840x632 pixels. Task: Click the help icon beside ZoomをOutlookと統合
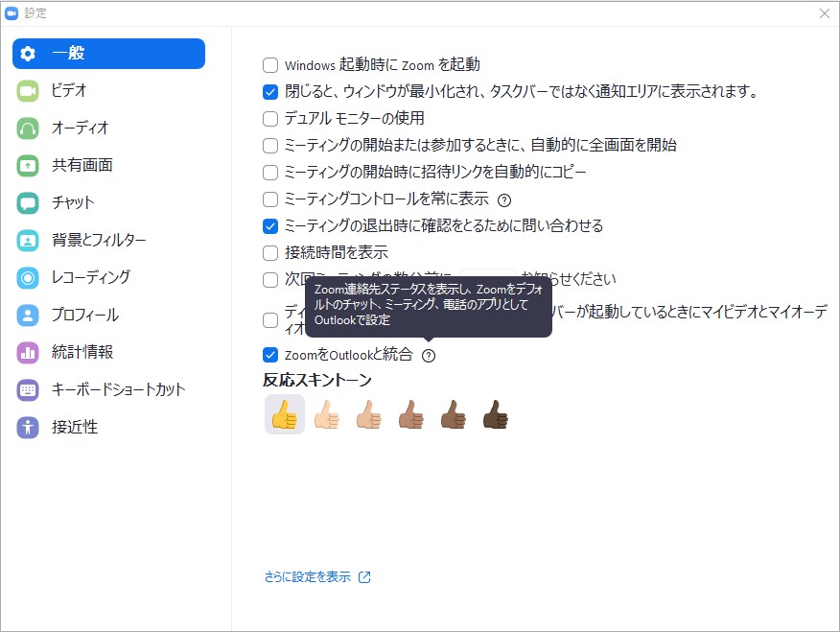point(428,355)
